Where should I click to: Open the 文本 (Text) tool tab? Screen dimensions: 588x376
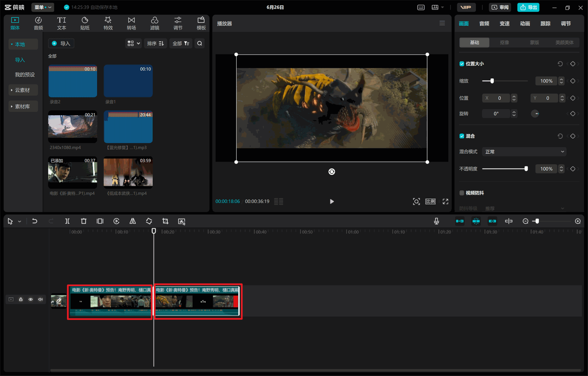click(62, 23)
